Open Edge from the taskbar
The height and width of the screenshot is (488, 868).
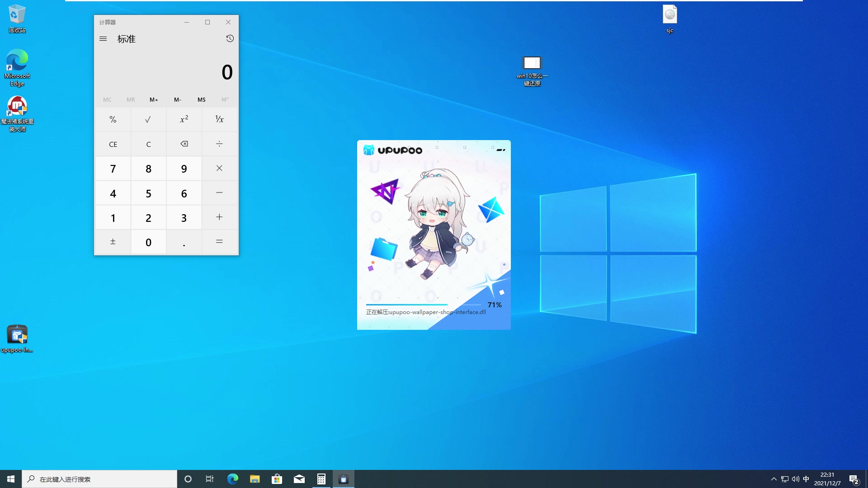[232, 479]
